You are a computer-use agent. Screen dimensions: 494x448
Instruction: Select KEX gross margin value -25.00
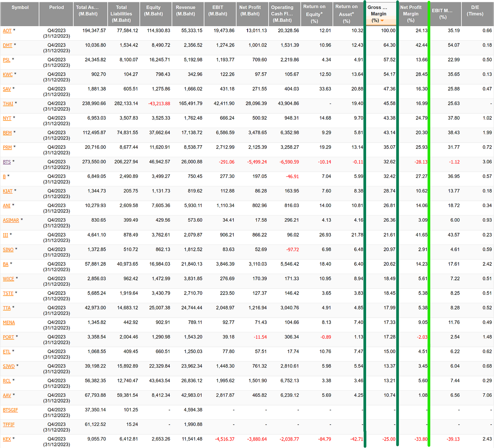tap(389, 439)
